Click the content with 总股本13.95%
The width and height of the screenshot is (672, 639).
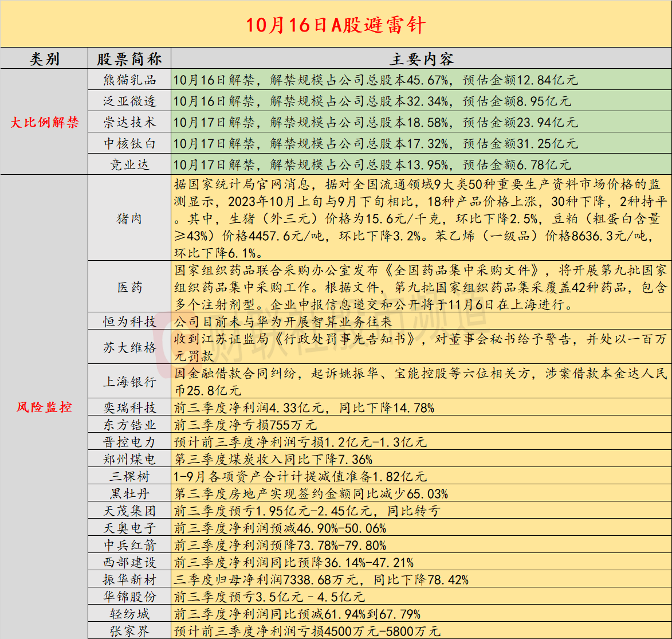(x=421, y=164)
